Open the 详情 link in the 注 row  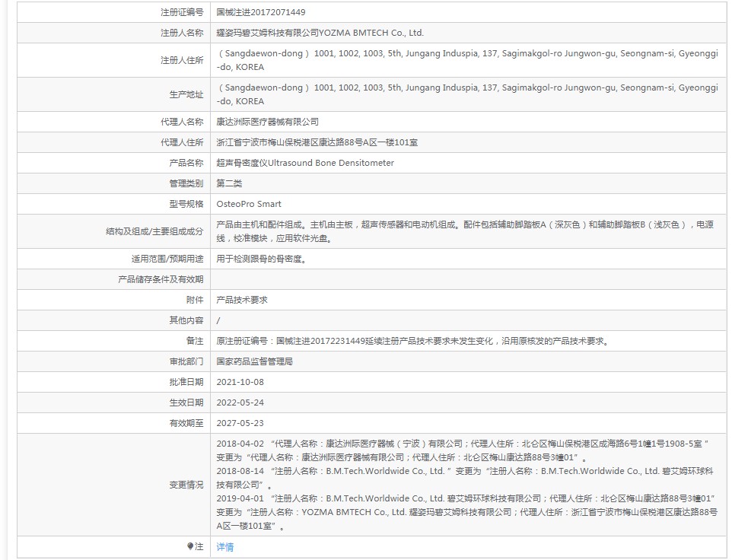[225, 547]
